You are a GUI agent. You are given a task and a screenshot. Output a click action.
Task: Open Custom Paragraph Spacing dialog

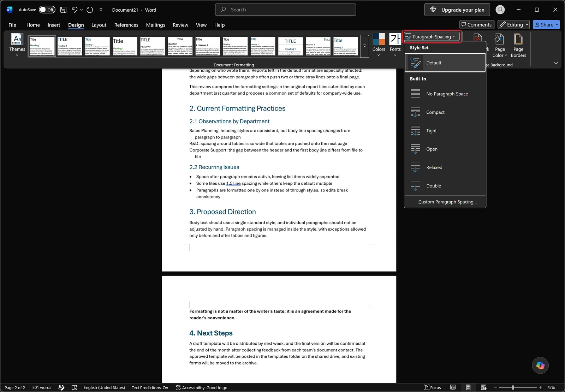point(445,202)
